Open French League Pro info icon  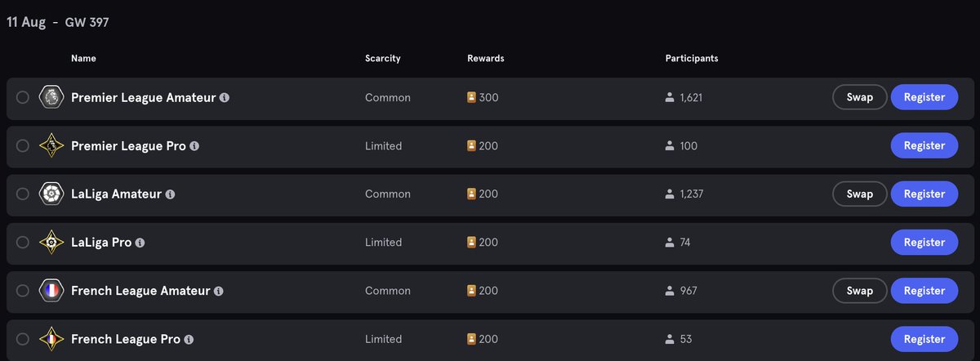189,339
